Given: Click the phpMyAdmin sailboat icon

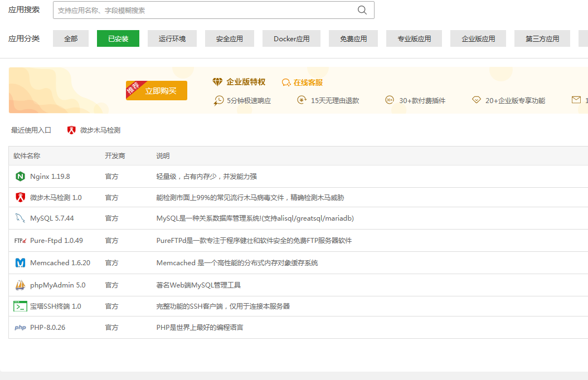Looking at the screenshot, I should point(20,285).
